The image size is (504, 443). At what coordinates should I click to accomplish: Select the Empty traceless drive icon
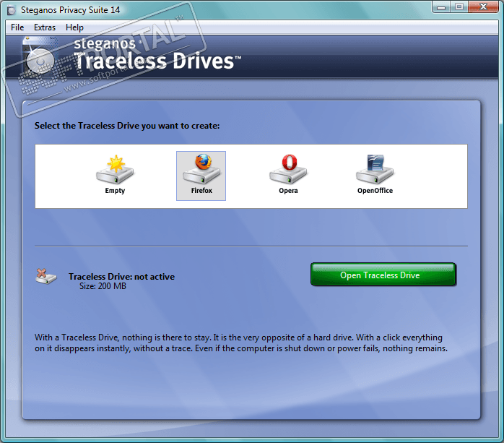115,170
